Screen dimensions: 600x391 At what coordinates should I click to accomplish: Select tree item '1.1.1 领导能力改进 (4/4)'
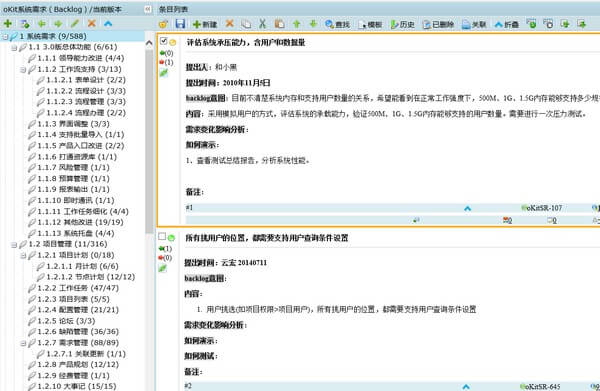coord(81,58)
